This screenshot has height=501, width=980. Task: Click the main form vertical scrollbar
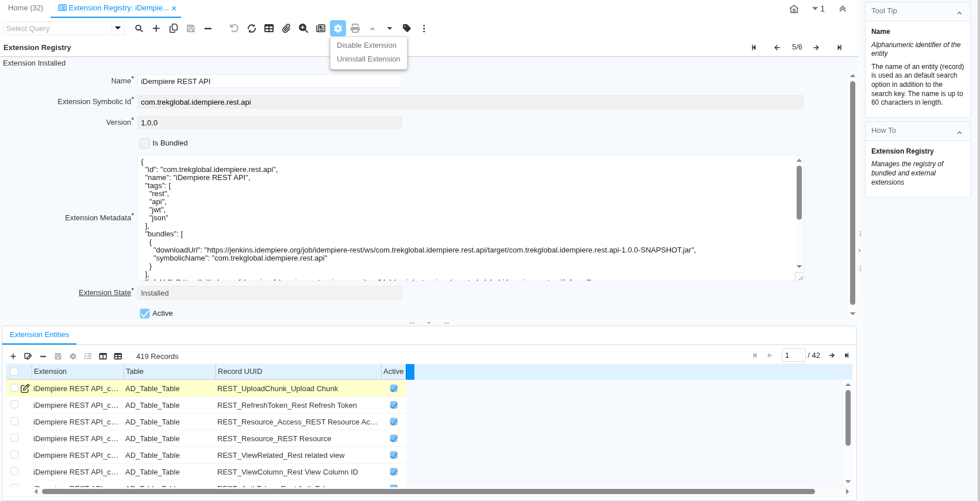(x=852, y=193)
